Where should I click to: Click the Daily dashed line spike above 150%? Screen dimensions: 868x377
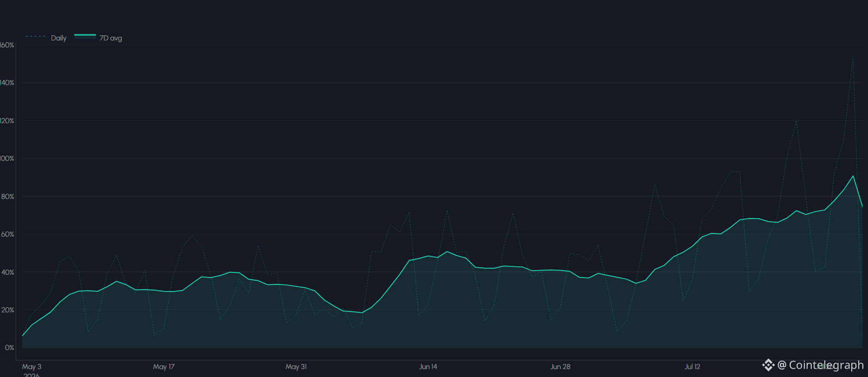[x=853, y=58]
